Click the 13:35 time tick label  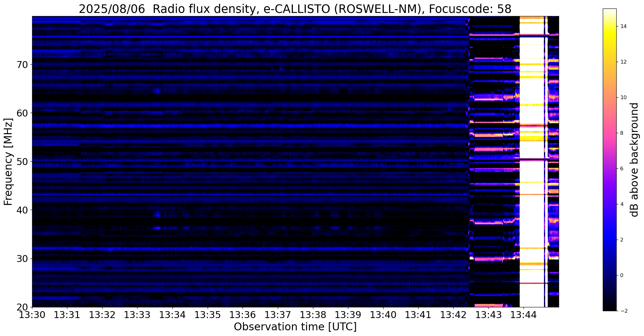[208, 315]
